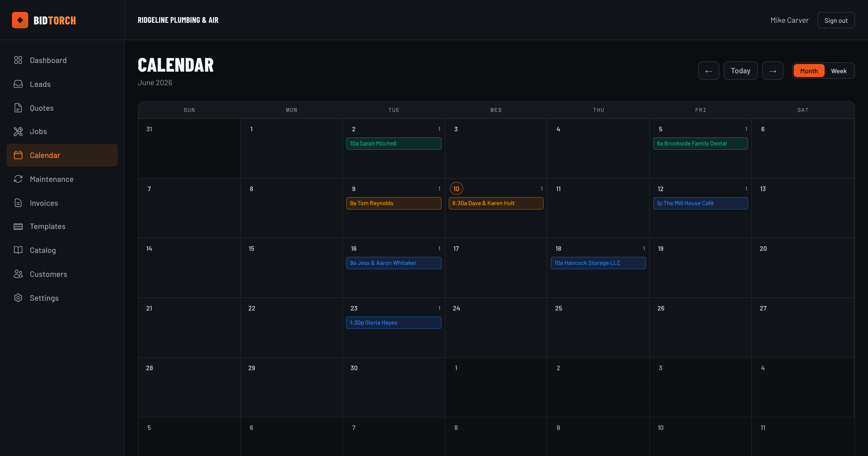Go to next month with the right arrow
Screen dimensions: 868x456
773,71
